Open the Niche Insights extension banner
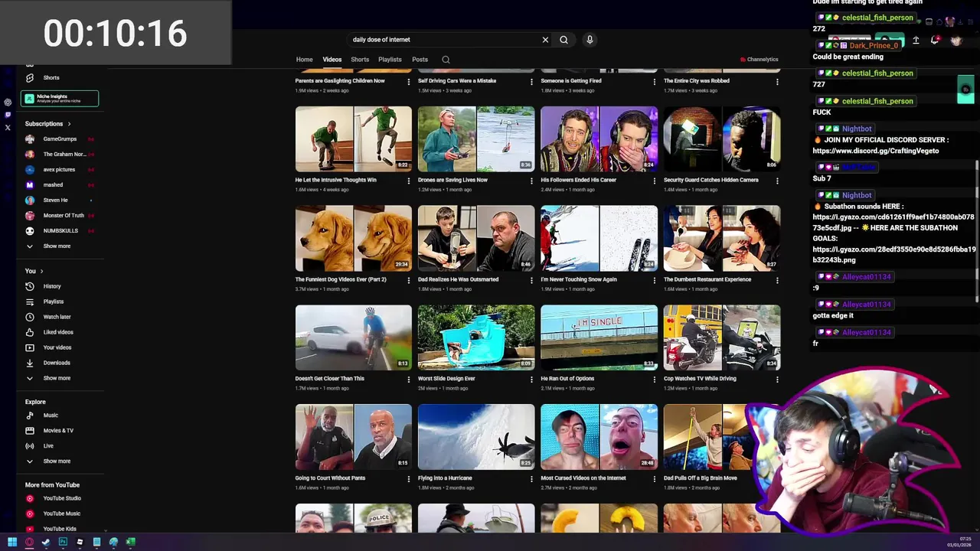The image size is (980, 551). (60, 99)
